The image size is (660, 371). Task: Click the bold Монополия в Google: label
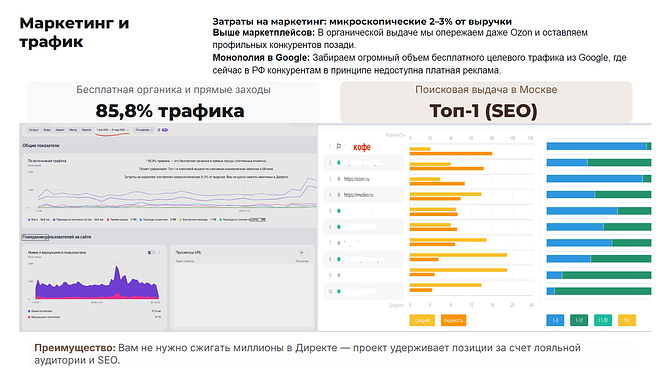coord(261,58)
